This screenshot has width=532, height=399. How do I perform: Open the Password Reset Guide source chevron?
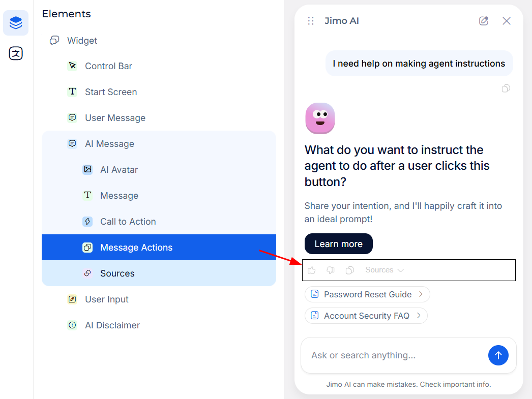[x=421, y=294]
